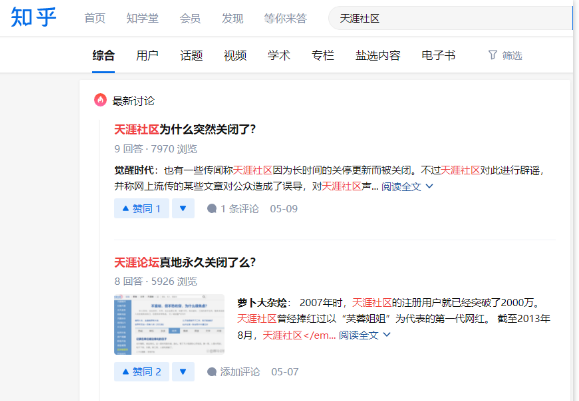Open author name 觉醒时代
This screenshot has height=401, width=579.
[134, 170]
